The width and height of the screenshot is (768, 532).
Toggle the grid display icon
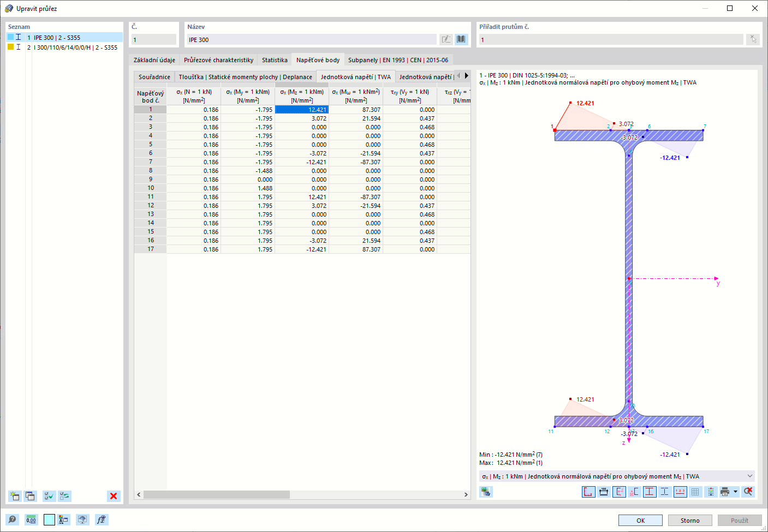tap(695, 492)
